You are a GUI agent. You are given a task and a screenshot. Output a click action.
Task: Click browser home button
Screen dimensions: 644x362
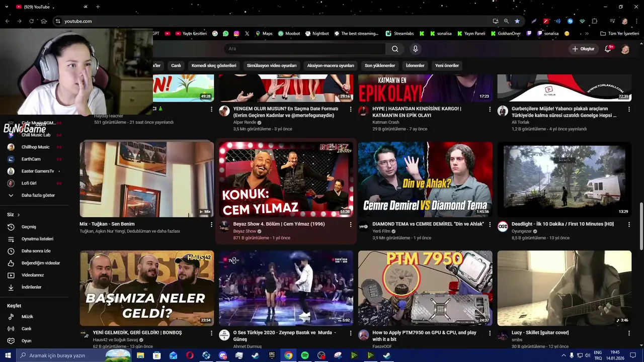(44, 21)
